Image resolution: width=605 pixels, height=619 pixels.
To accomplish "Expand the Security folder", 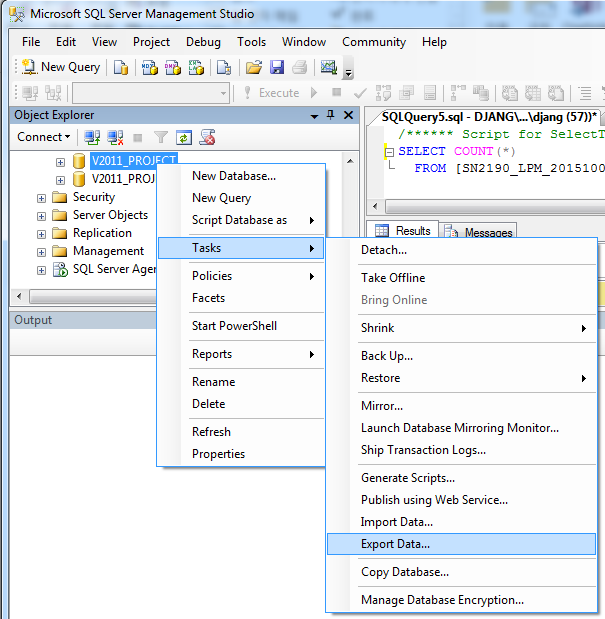I will [x=41, y=198].
